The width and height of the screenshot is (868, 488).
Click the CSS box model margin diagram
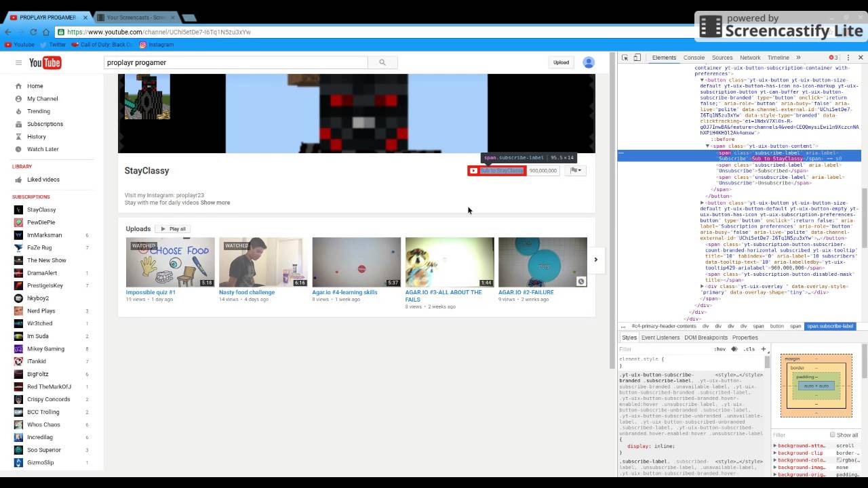[x=816, y=386]
